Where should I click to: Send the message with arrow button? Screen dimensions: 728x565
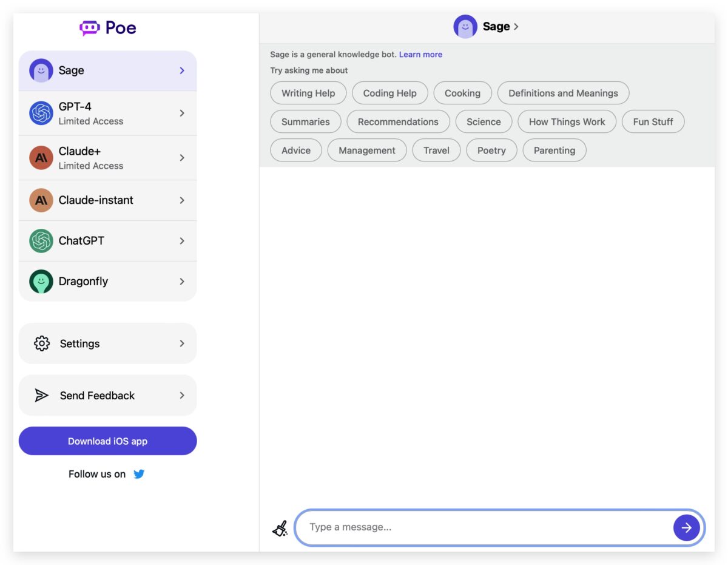tap(686, 528)
